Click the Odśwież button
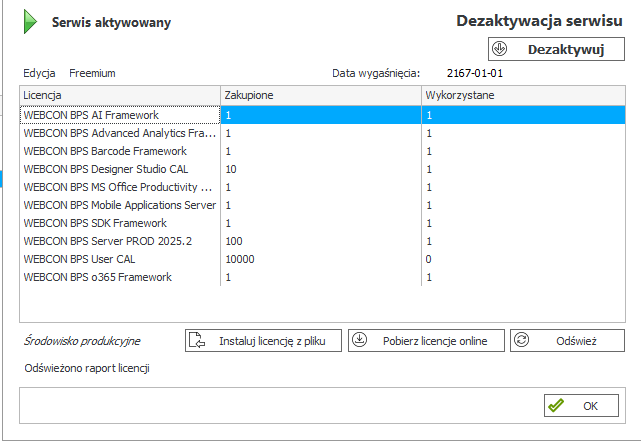 (567, 340)
